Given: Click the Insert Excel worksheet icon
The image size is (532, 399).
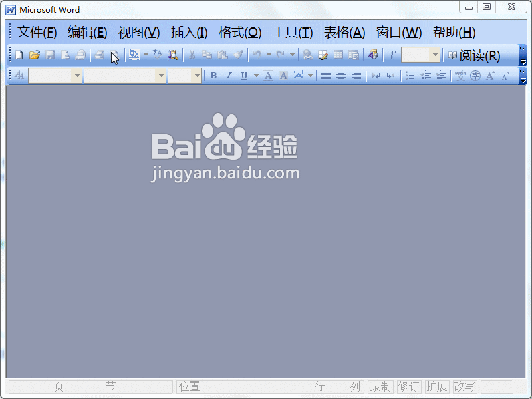Looking at the screenshot, I should tap(354, 55).
